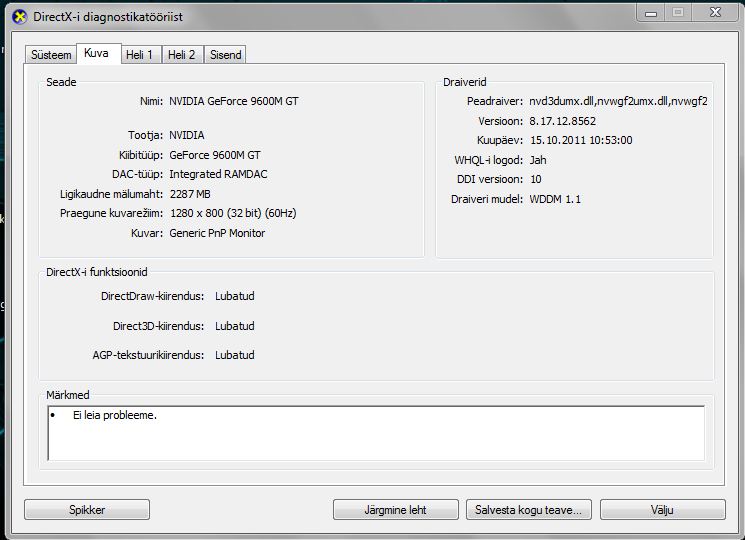Image resolution: width=745 pixels, height=540 pixels.
Task: Click the Spikker button
Action: pyautogui.click(x=87, y=510)
